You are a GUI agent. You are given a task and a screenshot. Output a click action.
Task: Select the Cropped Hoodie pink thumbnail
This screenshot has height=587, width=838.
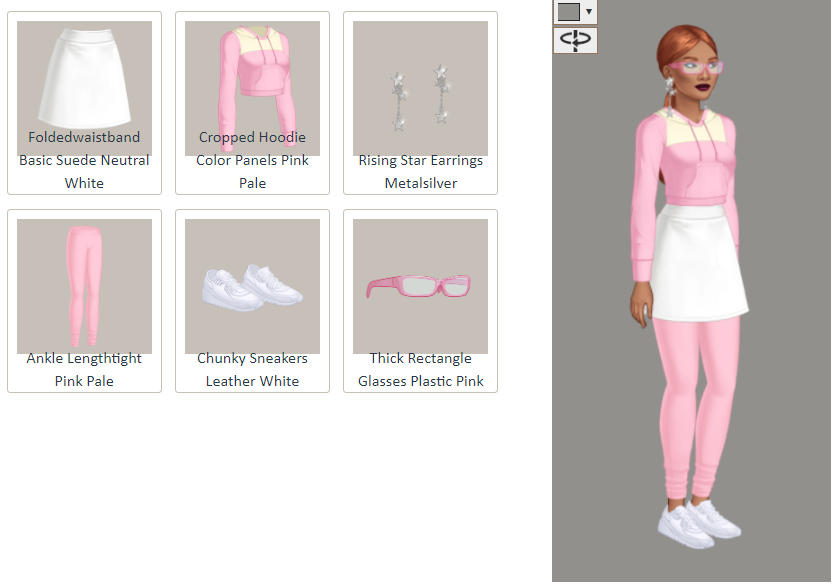[x=252, y=88]
